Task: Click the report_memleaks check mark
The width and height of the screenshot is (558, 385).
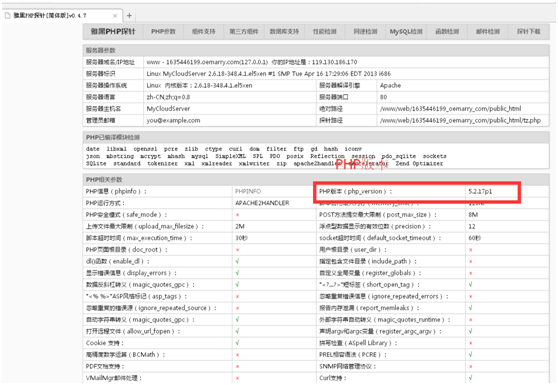Action: pyautogui.click(x=471, y=308)
